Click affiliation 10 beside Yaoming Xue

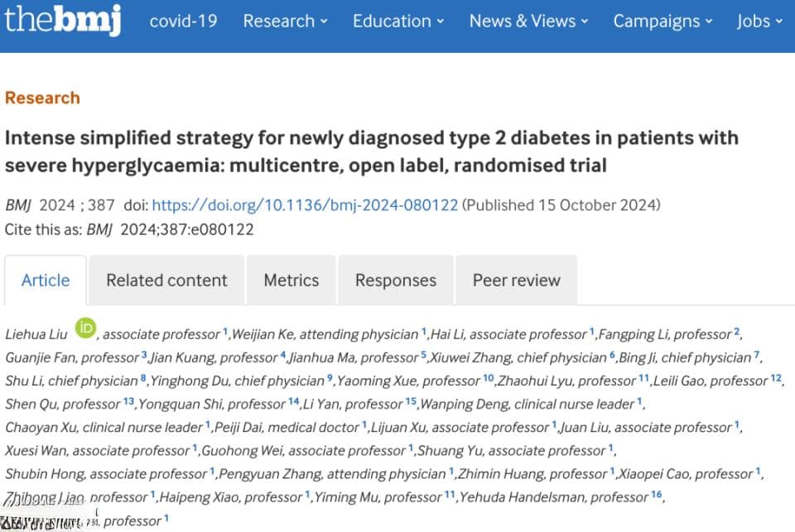tap(489, 378)
